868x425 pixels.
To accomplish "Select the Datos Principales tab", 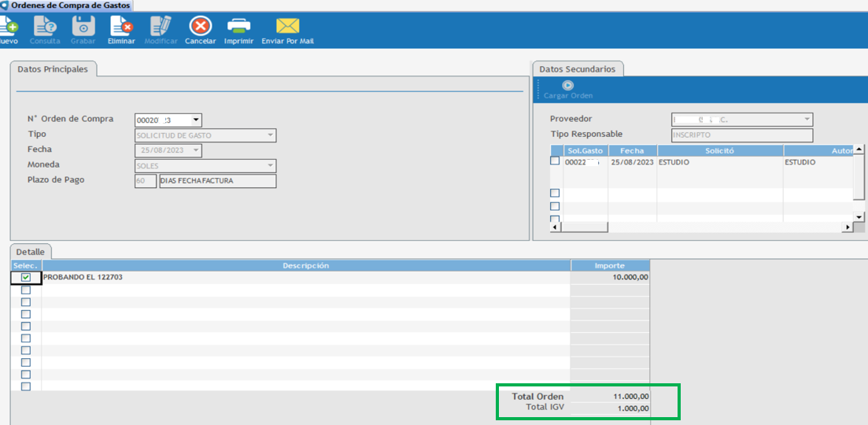I will [x=53, y=70].
